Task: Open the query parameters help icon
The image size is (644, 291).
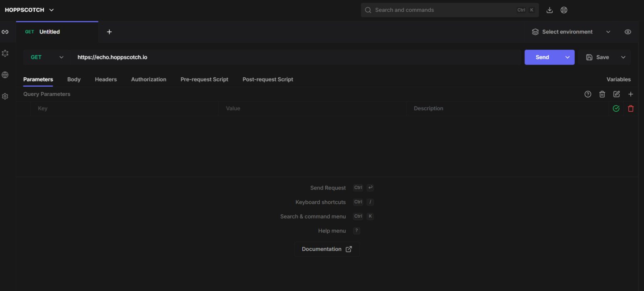Action: click(588, 94)
